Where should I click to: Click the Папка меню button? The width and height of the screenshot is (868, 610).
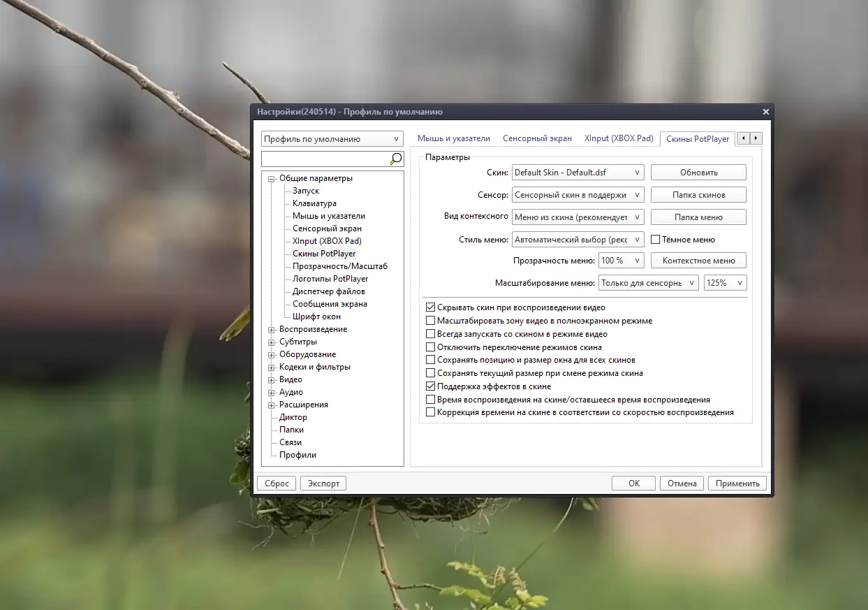tap(698, 217)
